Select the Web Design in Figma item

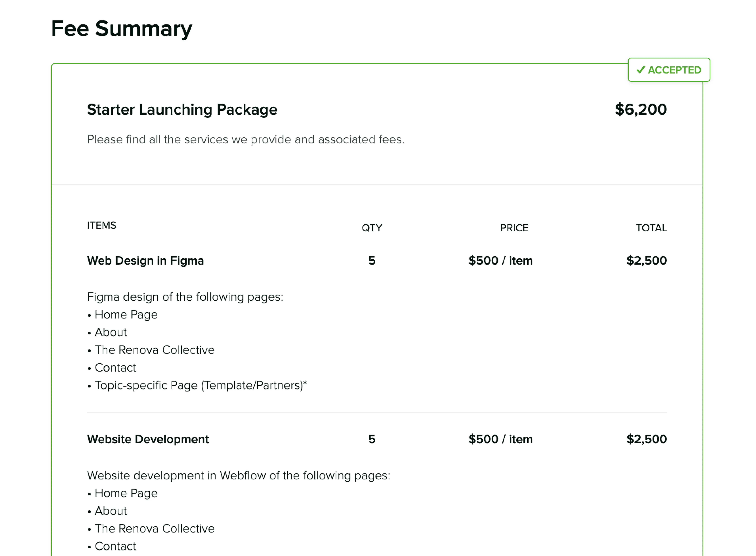point(145,260)
